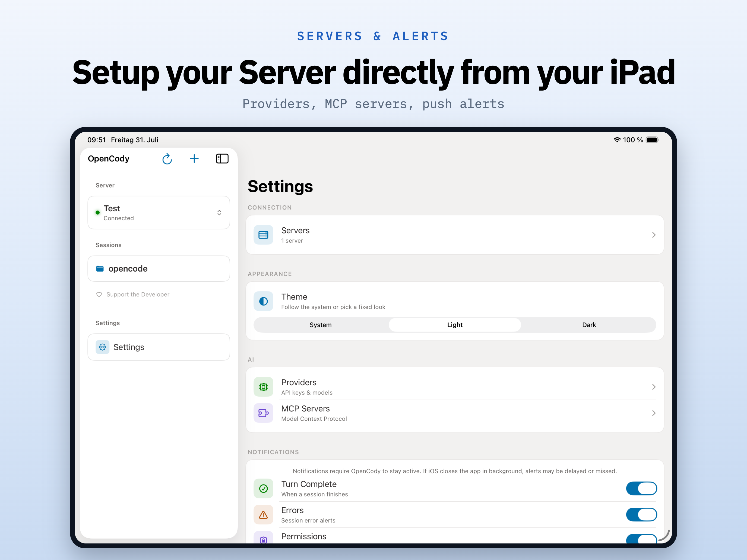Select the System theme option
Viewport: 747px width, 560px height.
click(x=321, y=325)
